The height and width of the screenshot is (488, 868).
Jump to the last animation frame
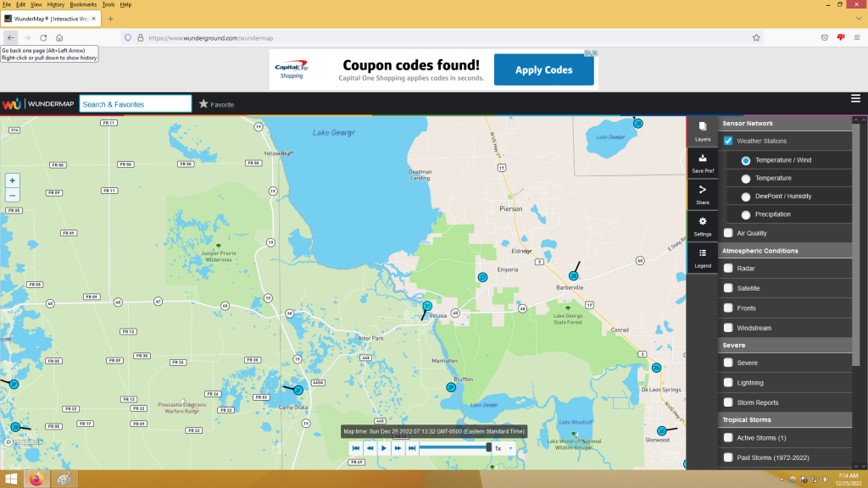[x=412, y=448]
